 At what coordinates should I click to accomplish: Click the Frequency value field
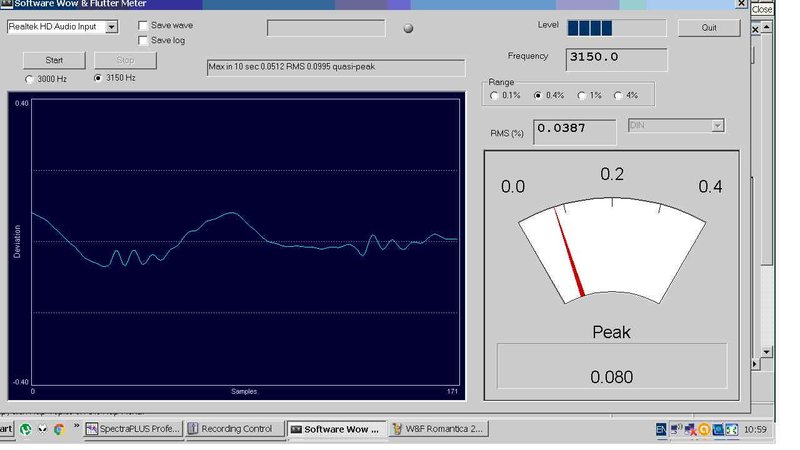[x=616, y=58]
